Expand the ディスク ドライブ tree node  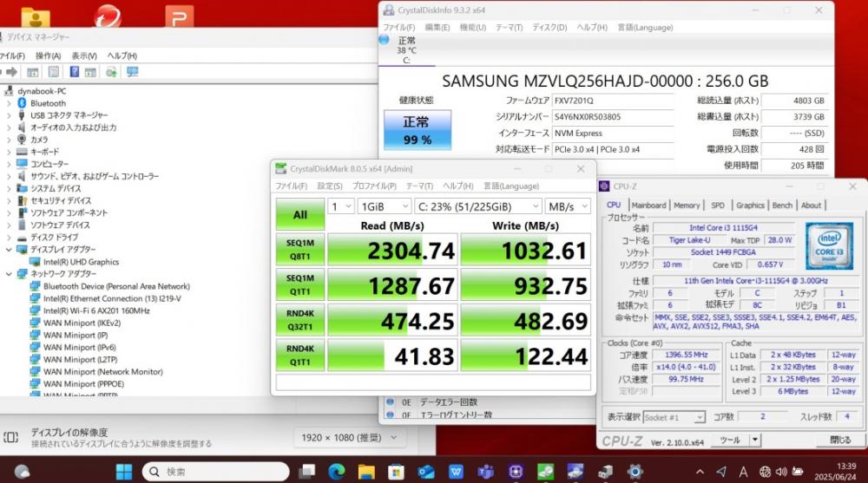pos(9,238)
